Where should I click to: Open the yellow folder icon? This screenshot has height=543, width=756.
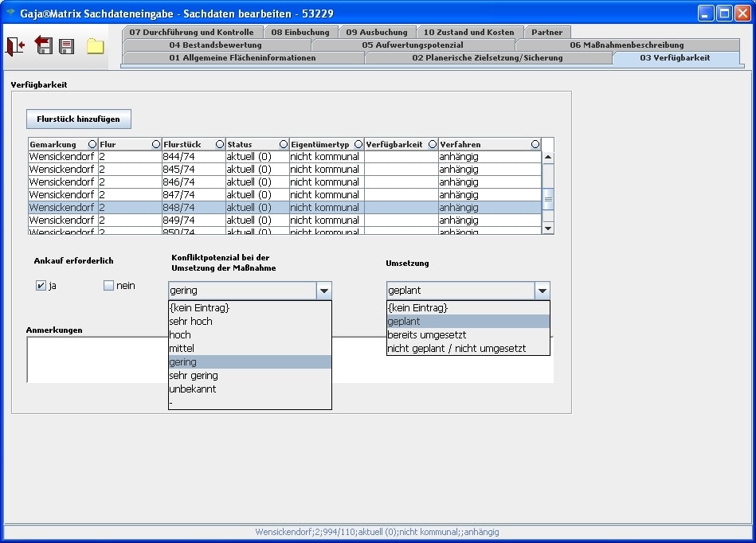click(x=96, y=46)
